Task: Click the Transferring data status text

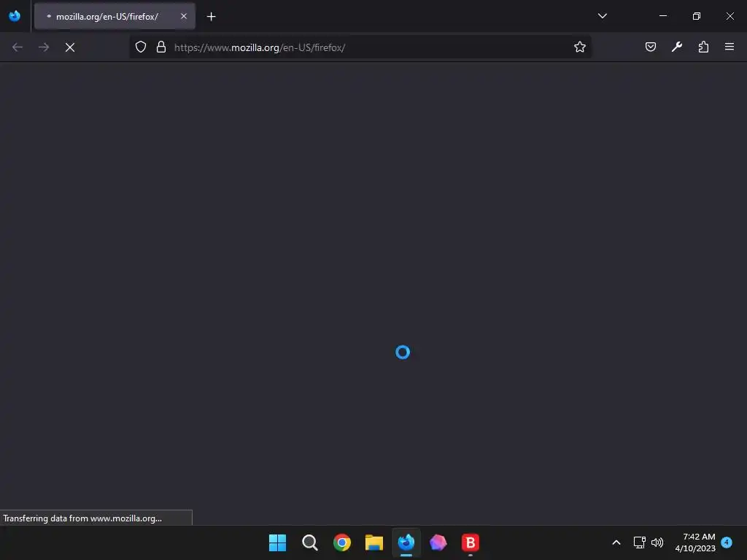Action: coord(82,518)
